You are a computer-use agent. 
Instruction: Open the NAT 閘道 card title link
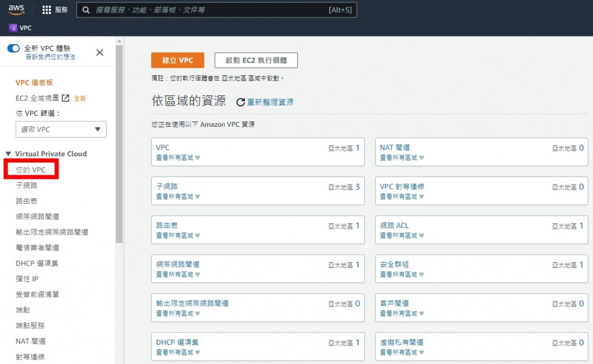(x=395, y=148)
